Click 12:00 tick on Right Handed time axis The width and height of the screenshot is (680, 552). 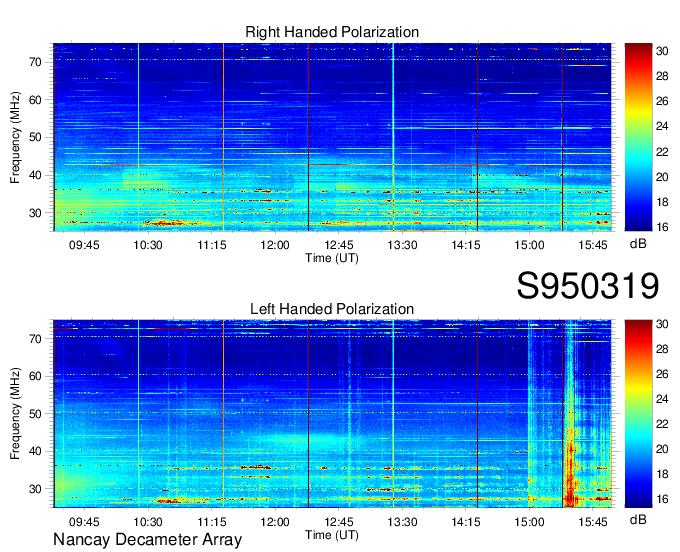click(275, 245)
